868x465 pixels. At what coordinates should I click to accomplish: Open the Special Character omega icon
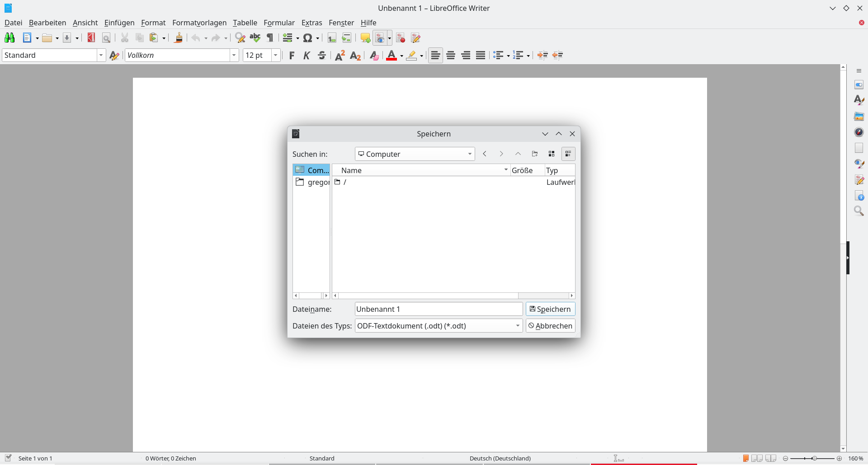click(308, 38)
